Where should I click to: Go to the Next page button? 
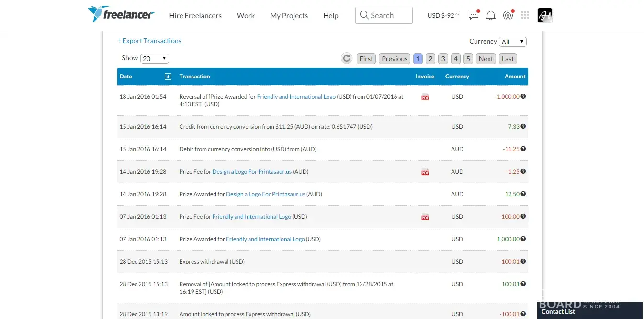click(486, 59)
